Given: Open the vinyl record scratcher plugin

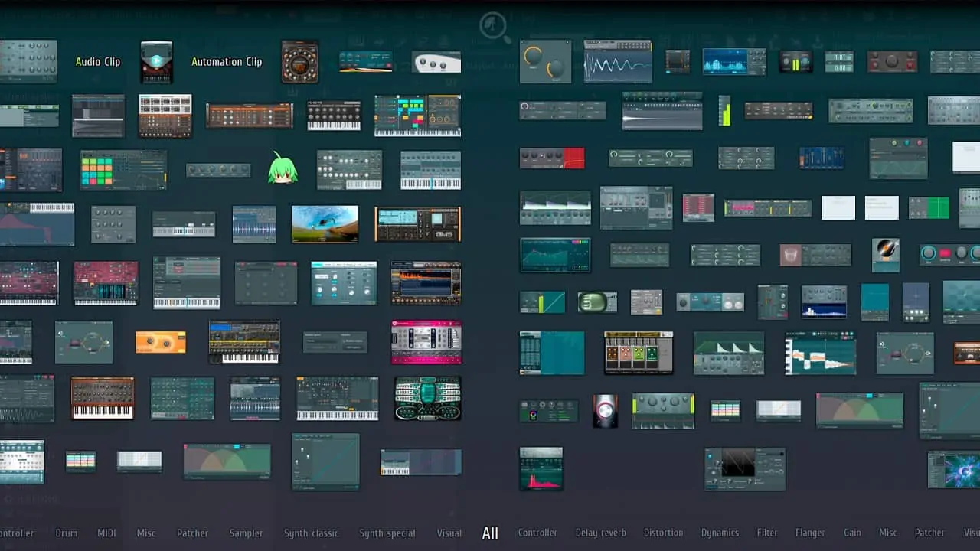Looking at the screenshot, I should point(886,255).
